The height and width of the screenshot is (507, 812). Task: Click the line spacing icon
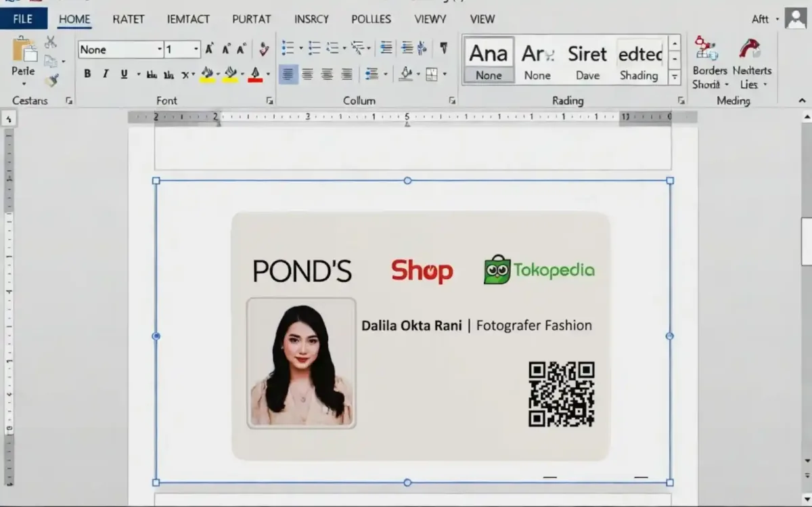click(371, 74)
